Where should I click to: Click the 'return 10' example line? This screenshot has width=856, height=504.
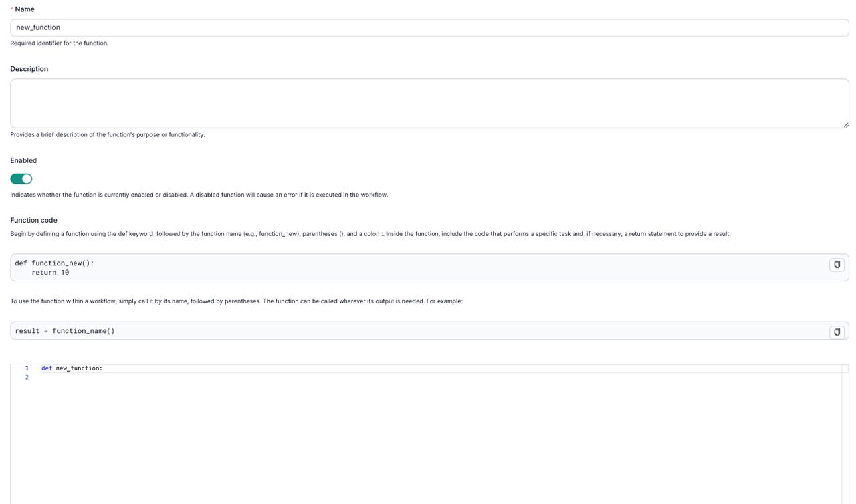click(x=50, y=273)
